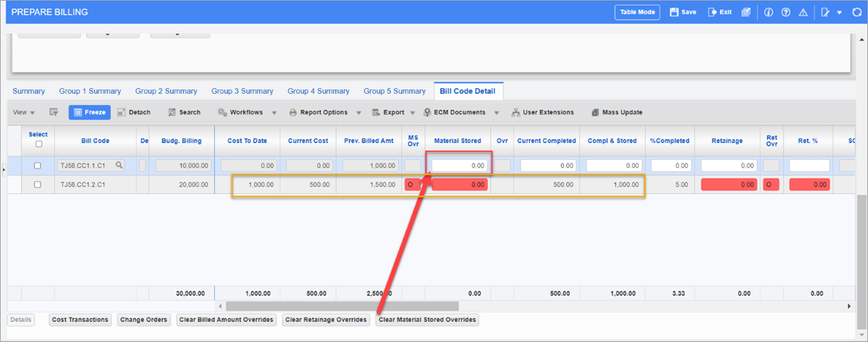
Task: Click the Report Options printer icon
Action: 293,112
